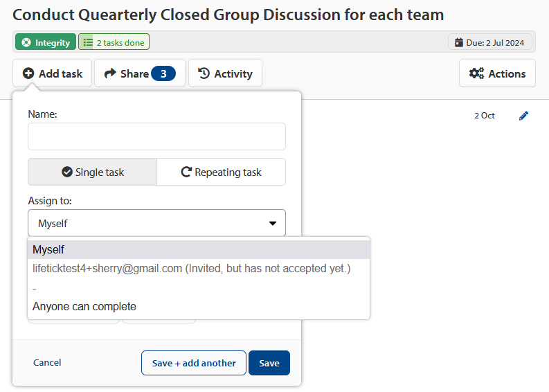Click the pencil edit icon beside 2 Oct
Screen dimensions: 549x392
click(x=523, y=116)
